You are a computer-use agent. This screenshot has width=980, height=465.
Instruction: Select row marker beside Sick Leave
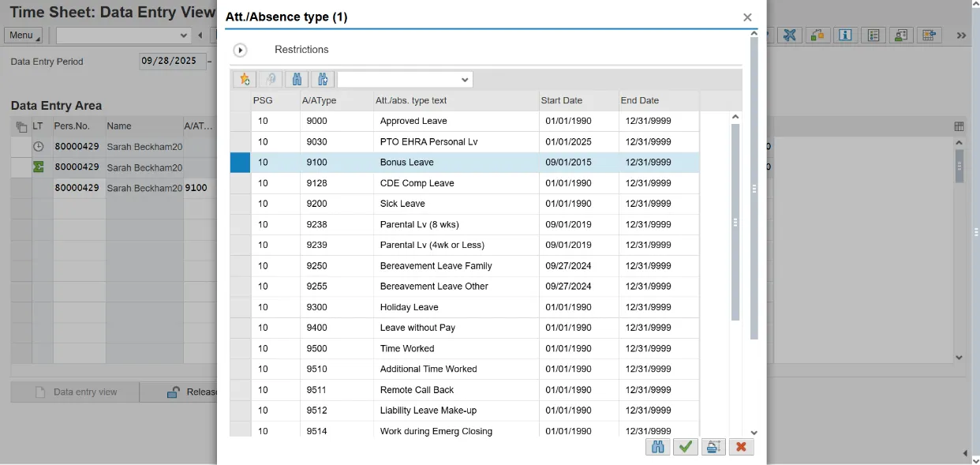point(240,204)
